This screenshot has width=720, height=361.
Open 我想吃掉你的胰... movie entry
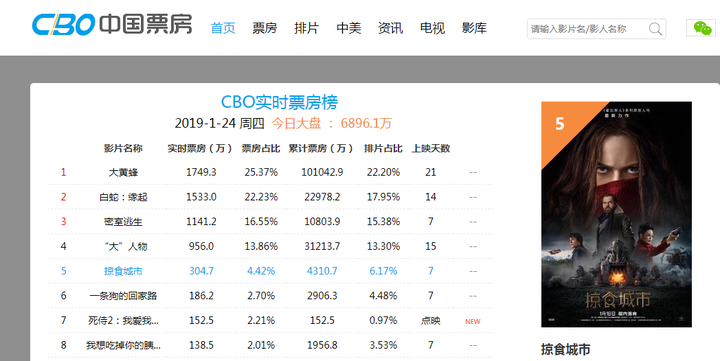(x=123, y=345)
